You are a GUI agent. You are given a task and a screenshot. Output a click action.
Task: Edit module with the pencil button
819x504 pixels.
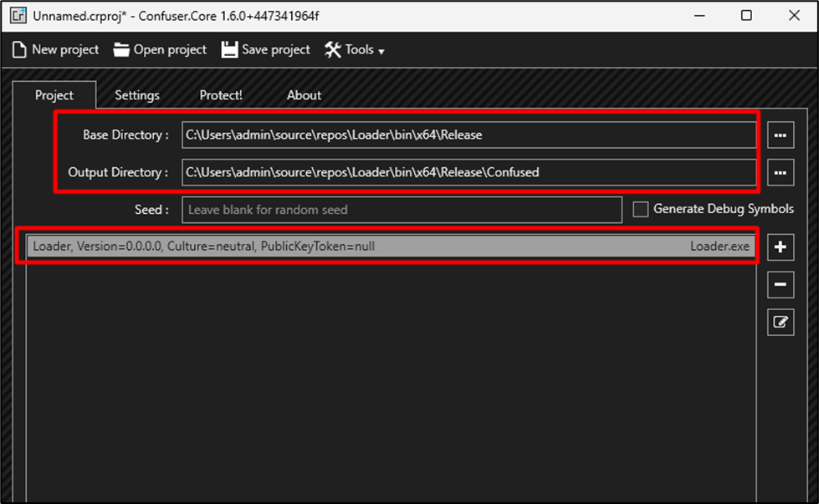point(781,322)
